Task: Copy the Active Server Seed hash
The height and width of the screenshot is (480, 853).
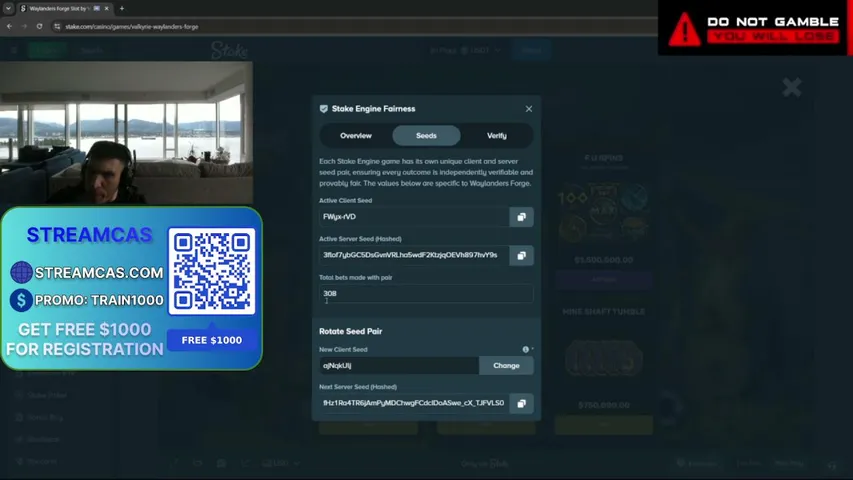Action: point(521,255)
